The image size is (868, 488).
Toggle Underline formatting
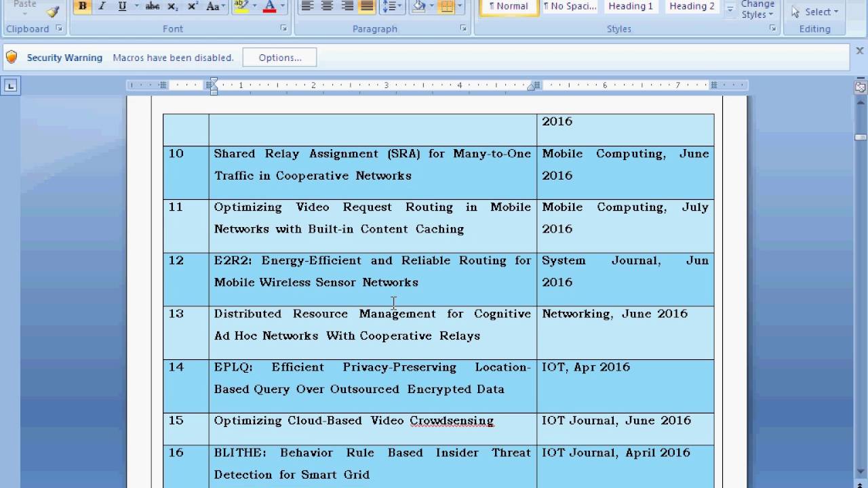pos(122,6)
